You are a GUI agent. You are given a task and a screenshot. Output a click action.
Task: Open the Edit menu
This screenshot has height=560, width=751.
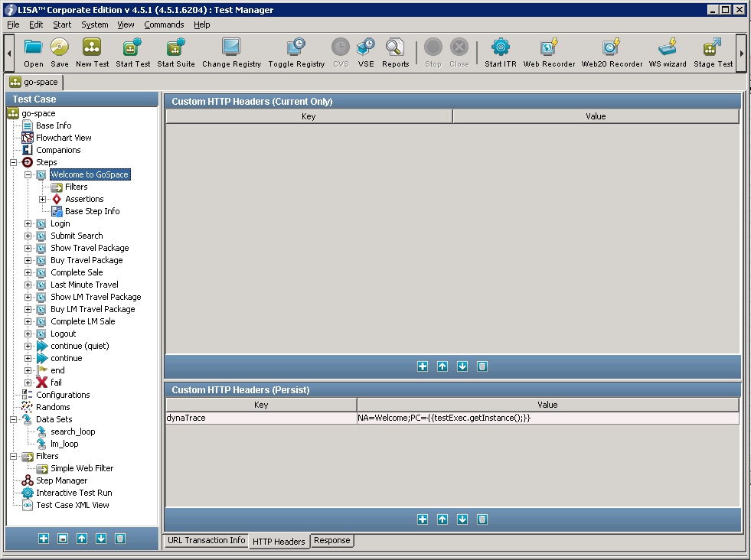click(36, 24)
